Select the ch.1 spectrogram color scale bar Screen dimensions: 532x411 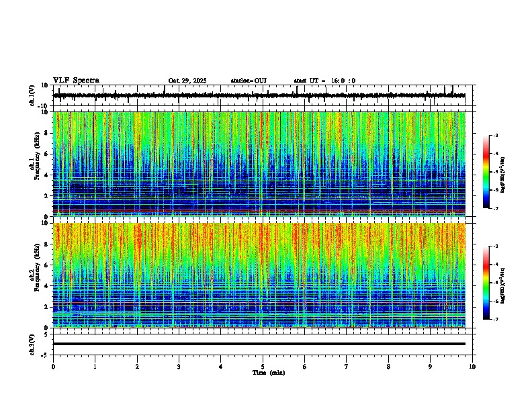pyautogui.click(x=486, y=172)
